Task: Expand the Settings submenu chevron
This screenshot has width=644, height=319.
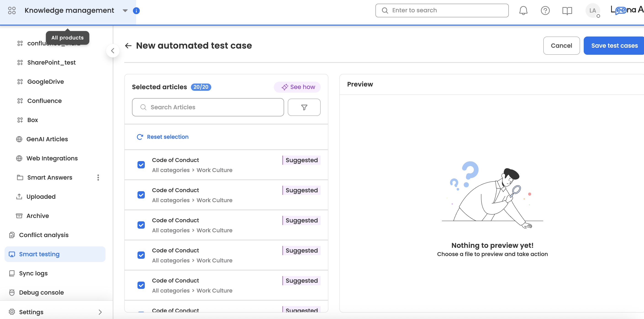Action: (x=100, y=312)
